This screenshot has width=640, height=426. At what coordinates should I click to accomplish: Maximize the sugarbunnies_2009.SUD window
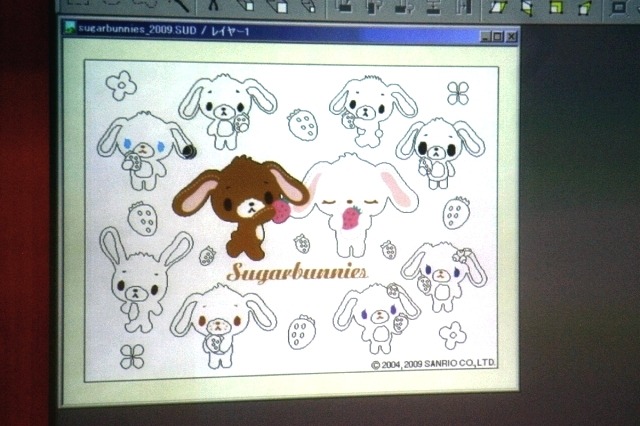[x=498, y=37]
